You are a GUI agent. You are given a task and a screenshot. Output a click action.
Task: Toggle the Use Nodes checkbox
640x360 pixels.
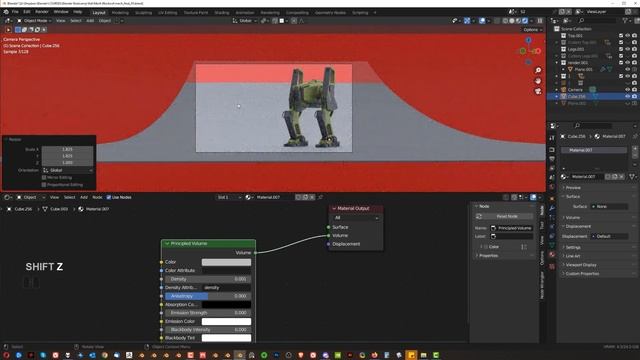pyautogui.click(x=109, y=197)
